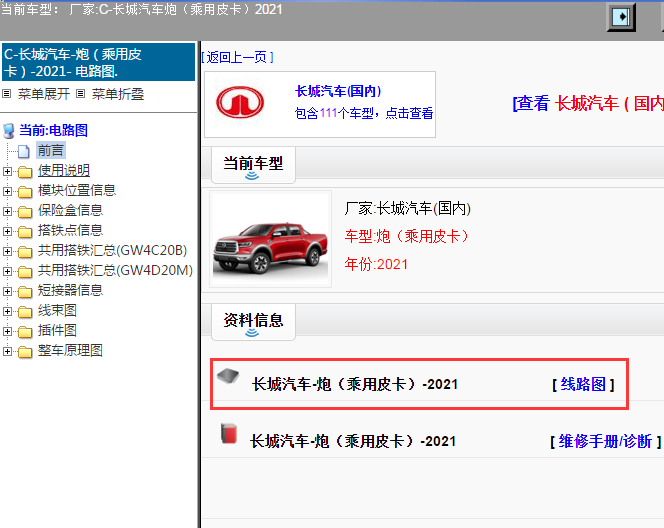Click the gray chip icon beside the 线路图 row

(228, 376)
